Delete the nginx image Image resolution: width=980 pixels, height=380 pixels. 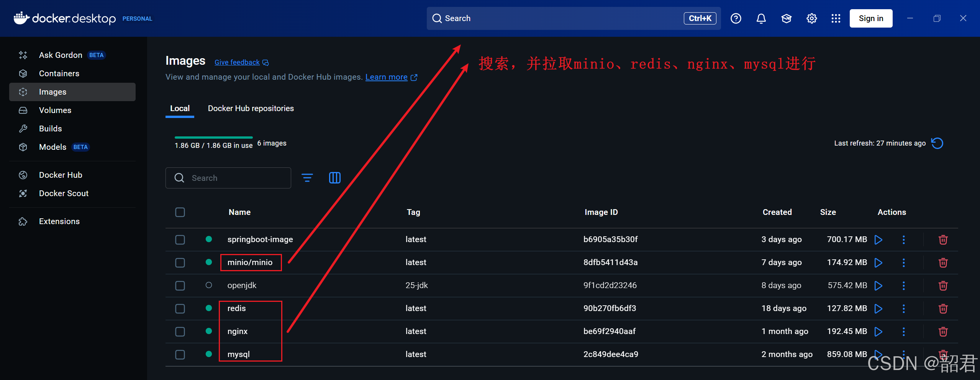click(943, 332)
